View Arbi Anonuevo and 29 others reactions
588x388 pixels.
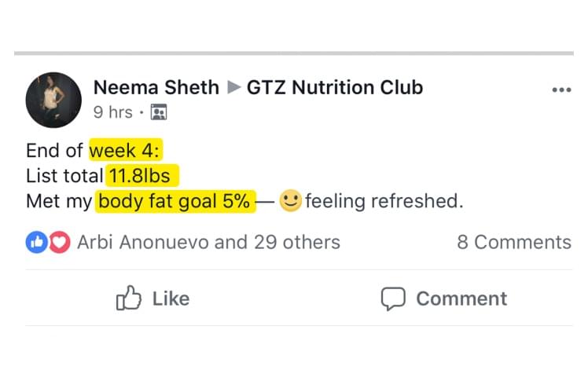(x=208, y=243)
